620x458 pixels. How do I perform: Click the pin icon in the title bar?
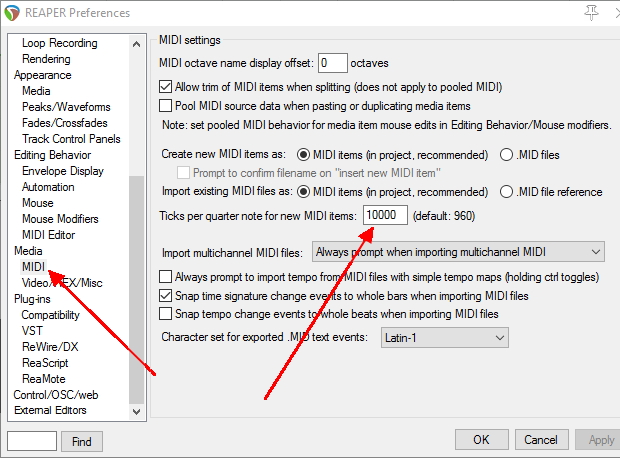592,13
